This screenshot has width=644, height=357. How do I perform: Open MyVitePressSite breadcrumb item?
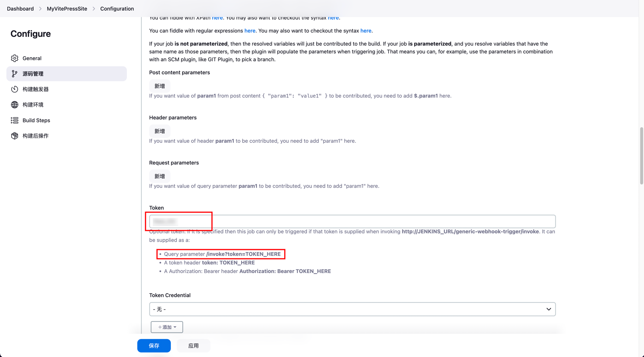click(x=67, y=9)
